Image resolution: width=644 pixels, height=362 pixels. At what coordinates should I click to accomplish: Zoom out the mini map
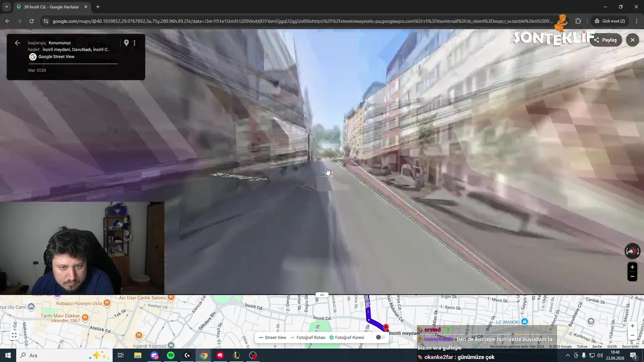coord(633,335)
